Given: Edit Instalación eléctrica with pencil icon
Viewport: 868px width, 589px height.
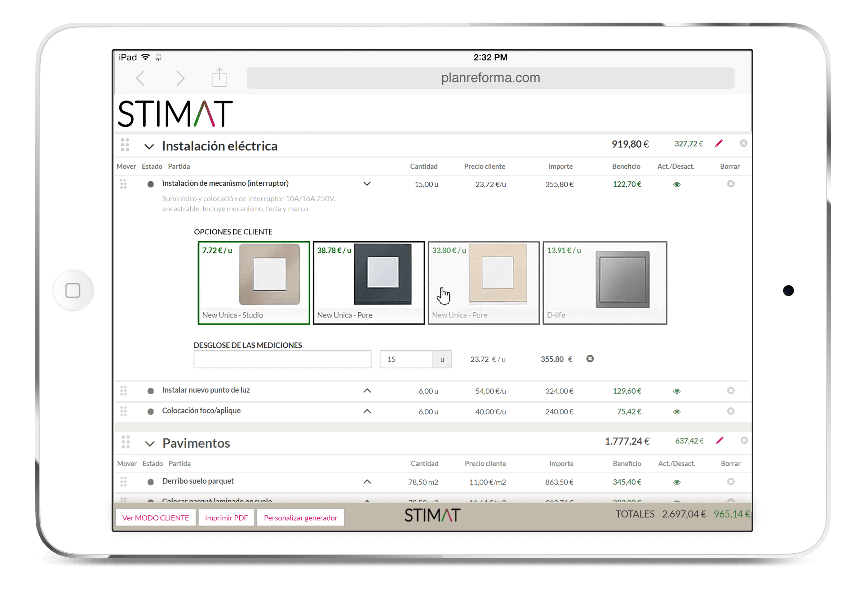Looking at the screenshot, I should tap(719, 144).
